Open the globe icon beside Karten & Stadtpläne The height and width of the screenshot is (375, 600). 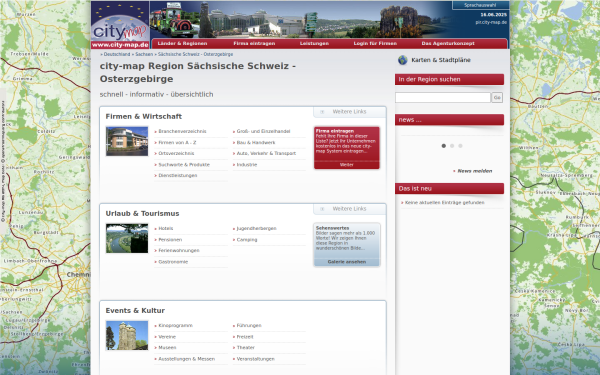(403, 60)
